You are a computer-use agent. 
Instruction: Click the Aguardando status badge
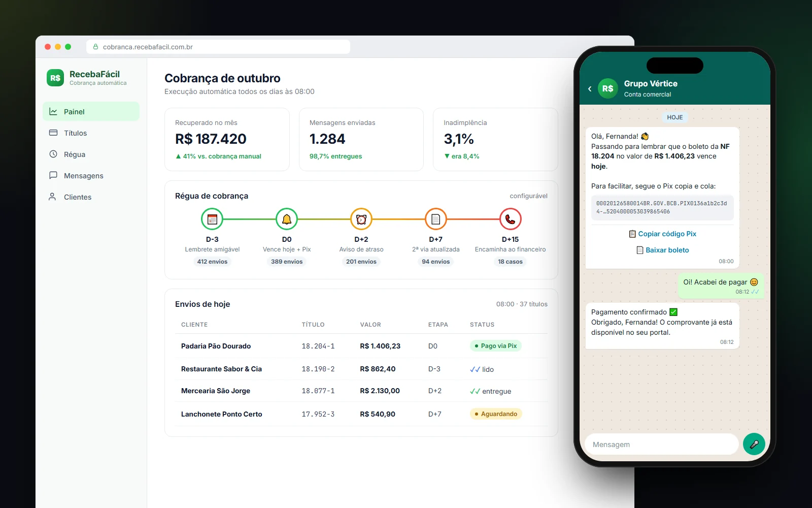[496, 414]
